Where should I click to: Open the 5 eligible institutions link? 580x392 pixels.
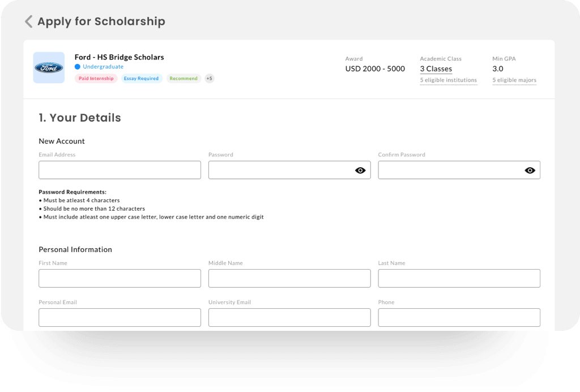coord(448,80)
